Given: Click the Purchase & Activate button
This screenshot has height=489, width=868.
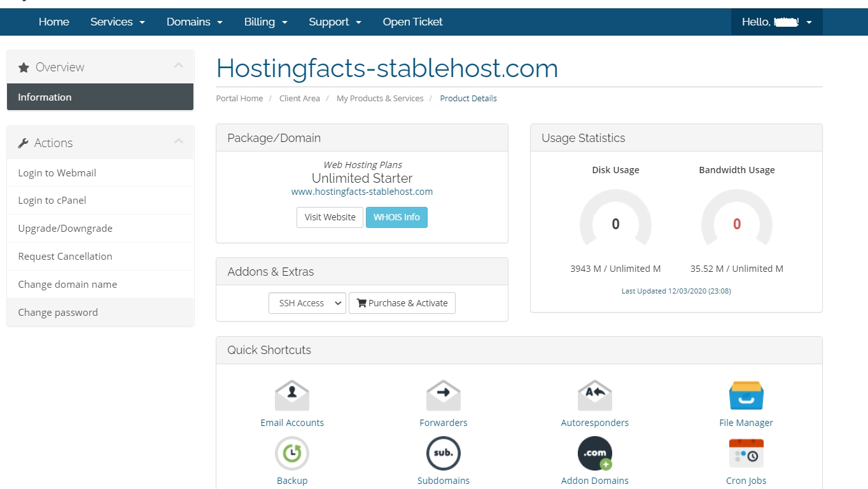Looking at the screenshot, I should coord(402,303).
